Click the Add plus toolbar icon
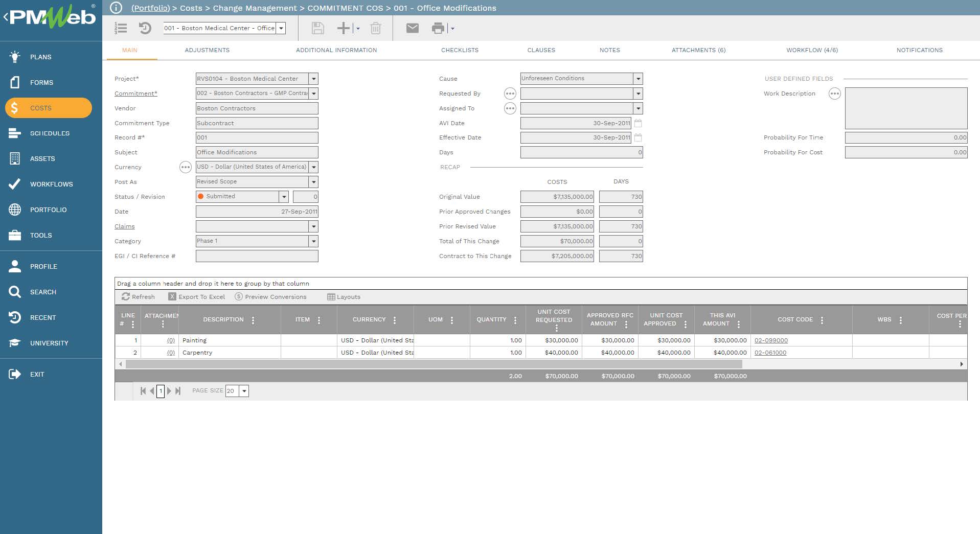The image size is (980, 534). [x=344, y=28]
